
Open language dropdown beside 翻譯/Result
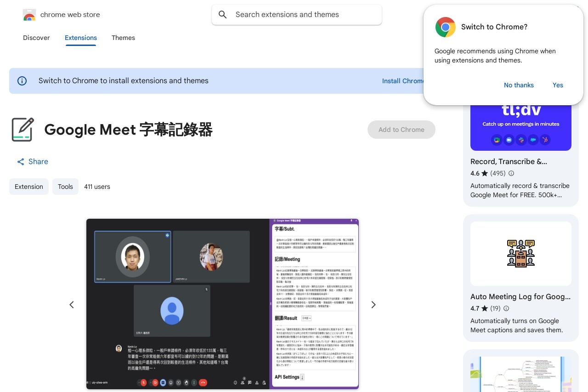(306, 318)
